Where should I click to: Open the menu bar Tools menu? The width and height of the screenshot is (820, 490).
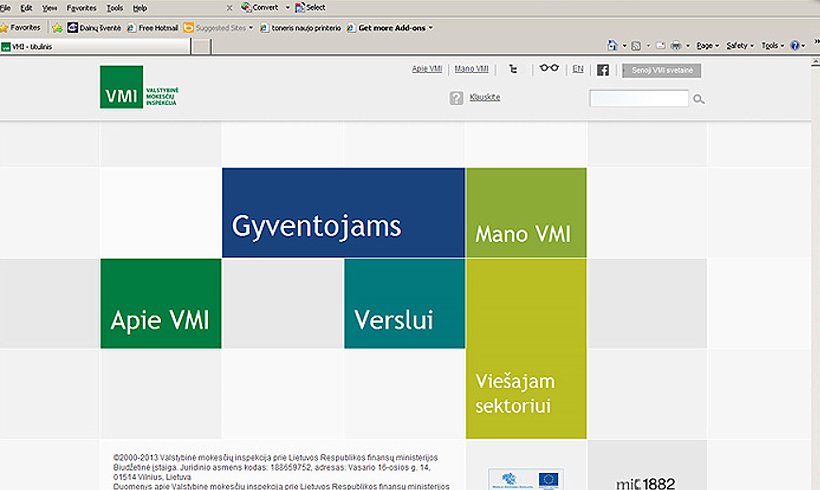point(115,8)
